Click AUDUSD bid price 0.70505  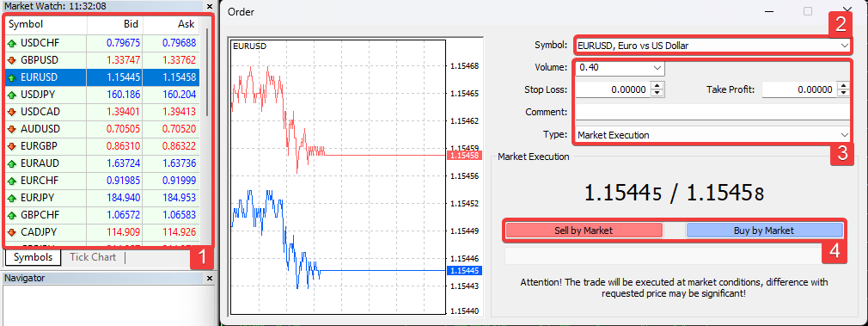click(123, 129)
